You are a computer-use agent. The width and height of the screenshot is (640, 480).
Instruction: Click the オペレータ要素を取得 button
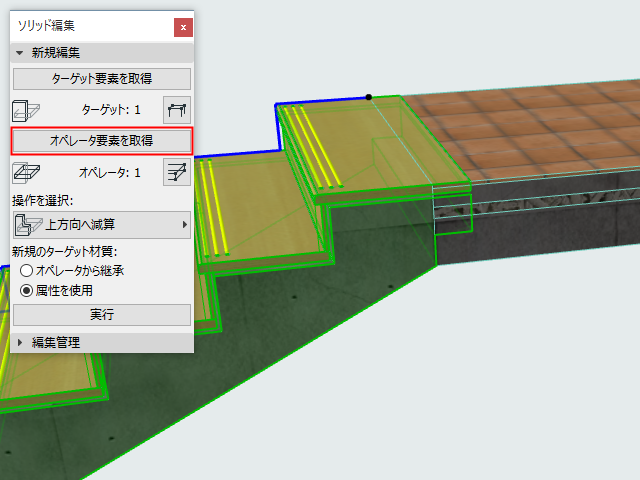coord(102,141)
